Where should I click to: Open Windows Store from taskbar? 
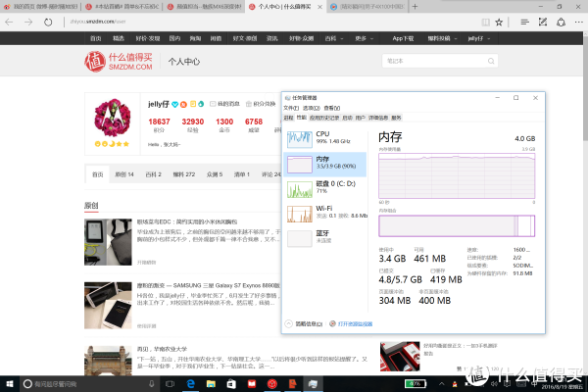pos(231,384)
